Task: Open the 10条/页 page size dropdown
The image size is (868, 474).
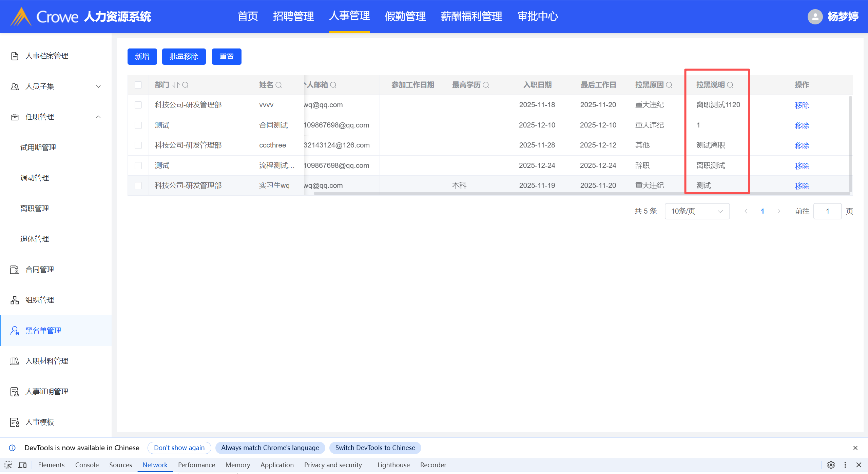Action: (697, 211)
